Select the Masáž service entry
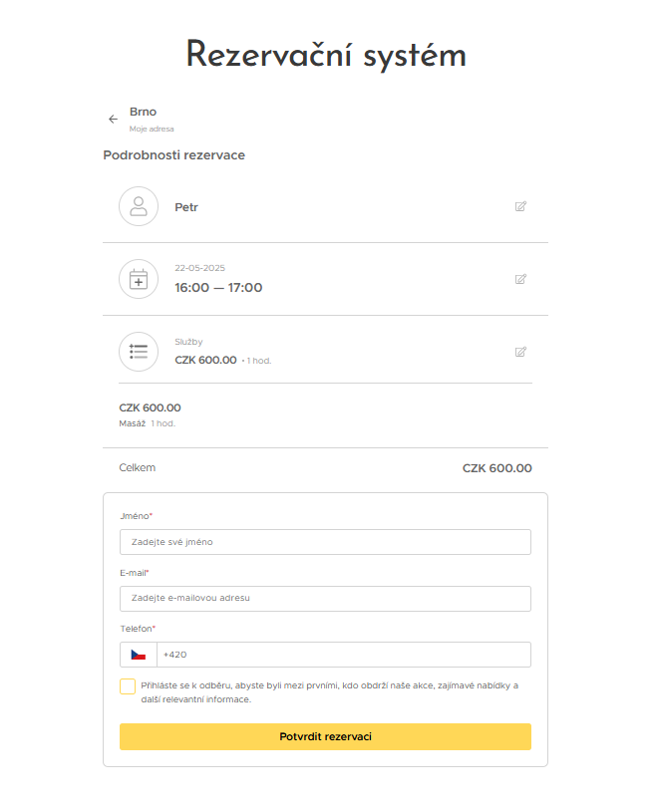This screenshot has width=655, height=812. (131, 422)
